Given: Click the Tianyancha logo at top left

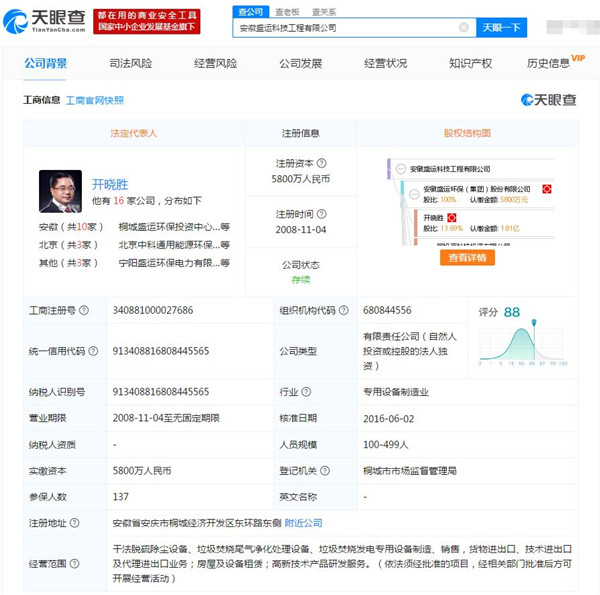Looking at the screenshot, I should click(x=54, y=18).
